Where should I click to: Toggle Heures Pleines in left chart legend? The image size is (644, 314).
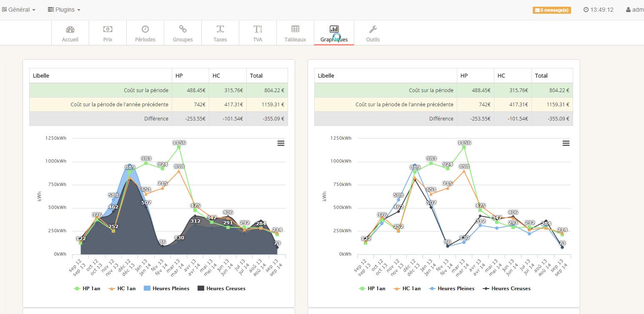pyautogui.click(x=167, y=288)
